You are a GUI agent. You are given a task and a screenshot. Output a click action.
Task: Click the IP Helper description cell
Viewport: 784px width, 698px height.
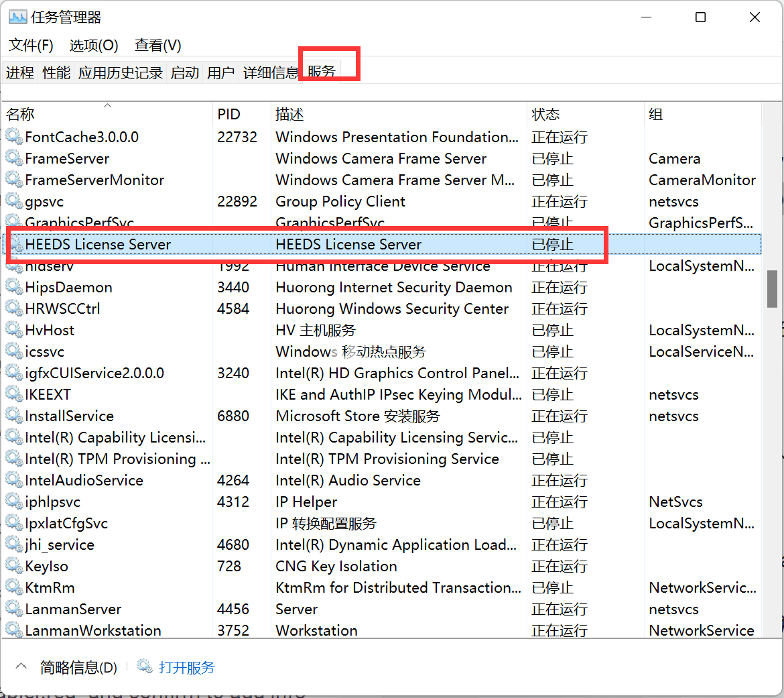(x=306, y=502)
